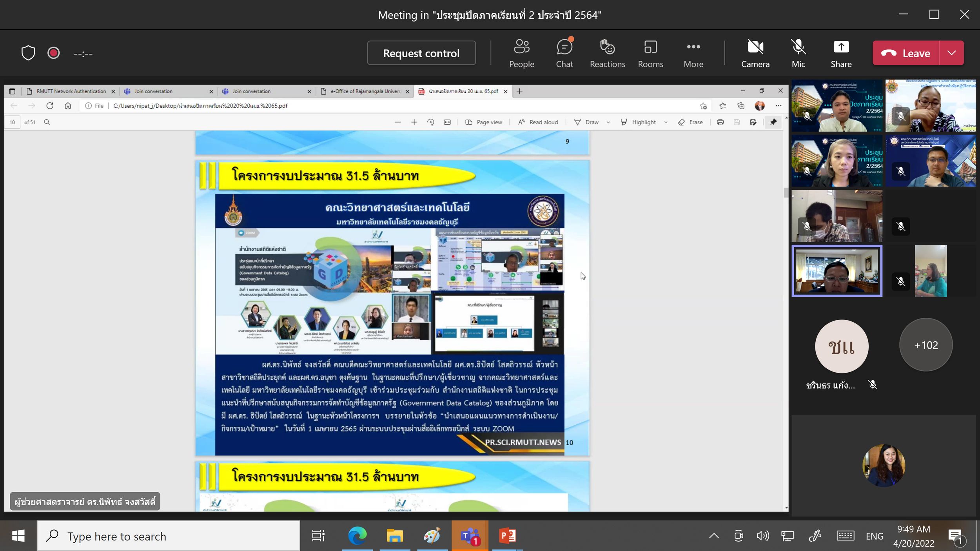The image size is (980, 551).
Task: Click the shield security icon
Action: click(x=28, y=53)
